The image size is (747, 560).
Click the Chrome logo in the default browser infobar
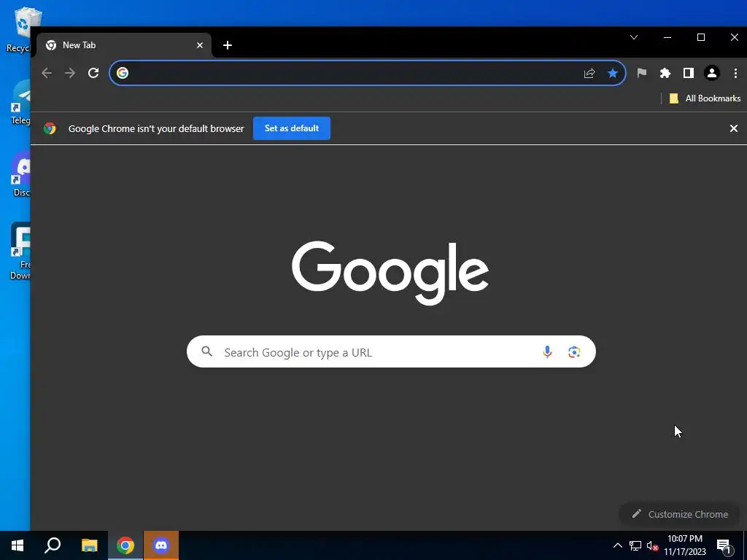coord(50,128)
